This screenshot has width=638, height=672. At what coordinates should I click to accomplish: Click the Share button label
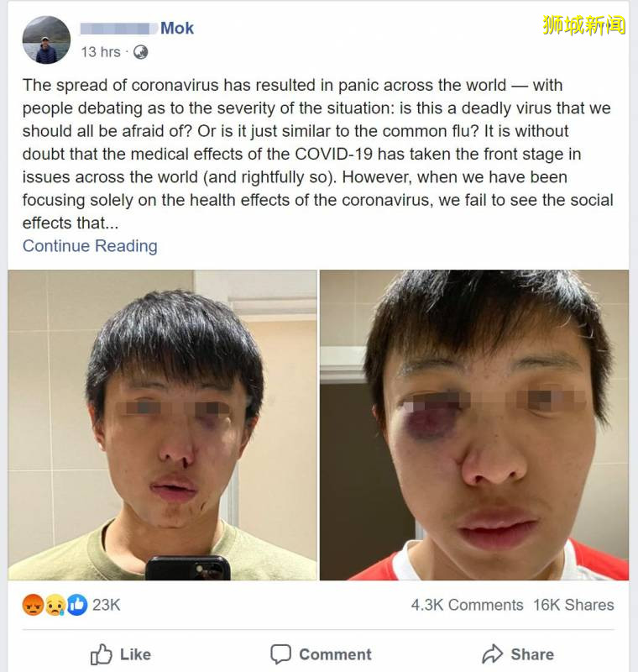coord(532,654)
